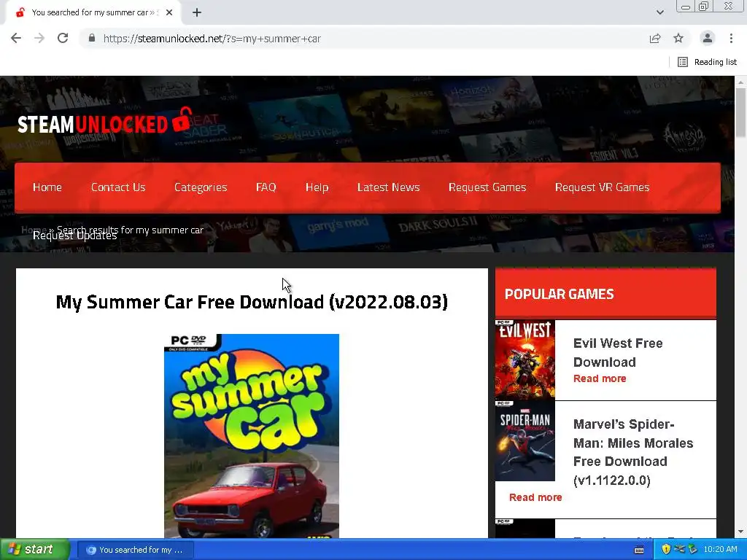Open the Latest News menu item
Screen dimensions: 747x560
[x=388, y=187]
